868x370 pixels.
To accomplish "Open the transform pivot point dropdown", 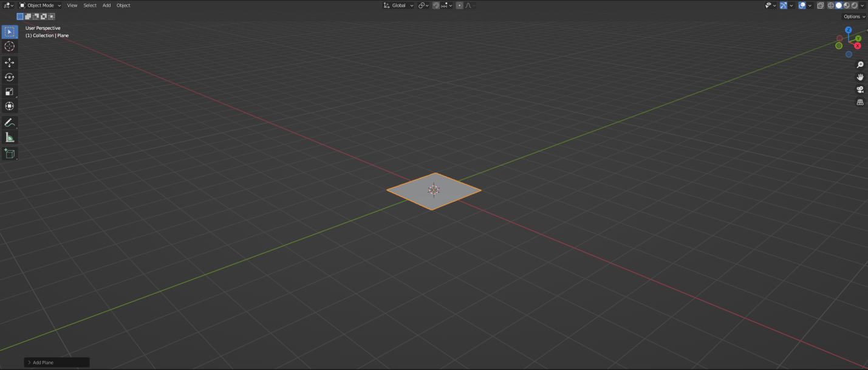I will pyautogui.click(x=423, y=5).
